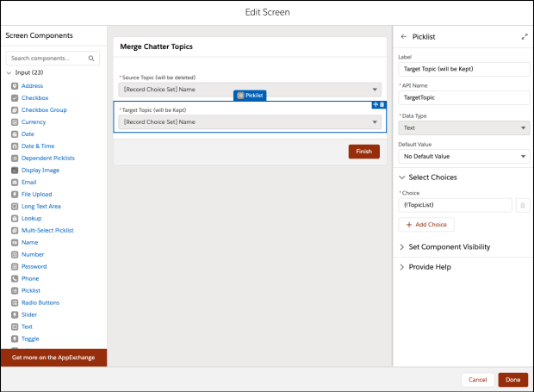Click the Picklist component icon in list

pyautogui.click(x=15, y=290)
